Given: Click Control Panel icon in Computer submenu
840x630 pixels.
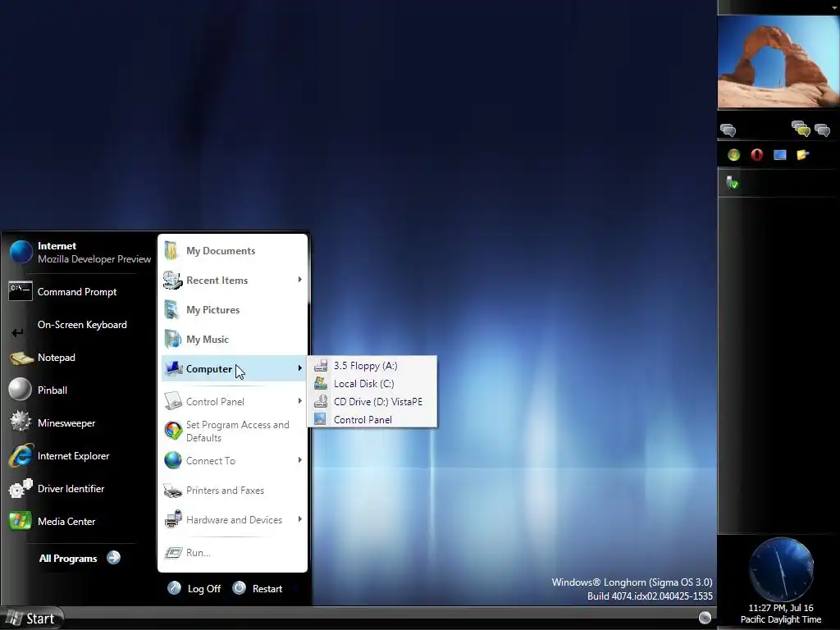Looking at the screenshot, I should 321,419.
